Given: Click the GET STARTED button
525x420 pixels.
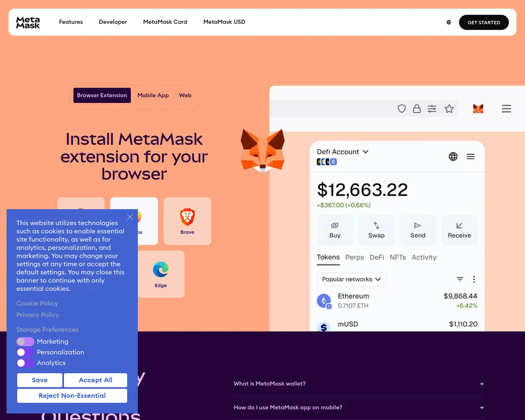Looking at the screenshot, I should click(x=484, y=22).
